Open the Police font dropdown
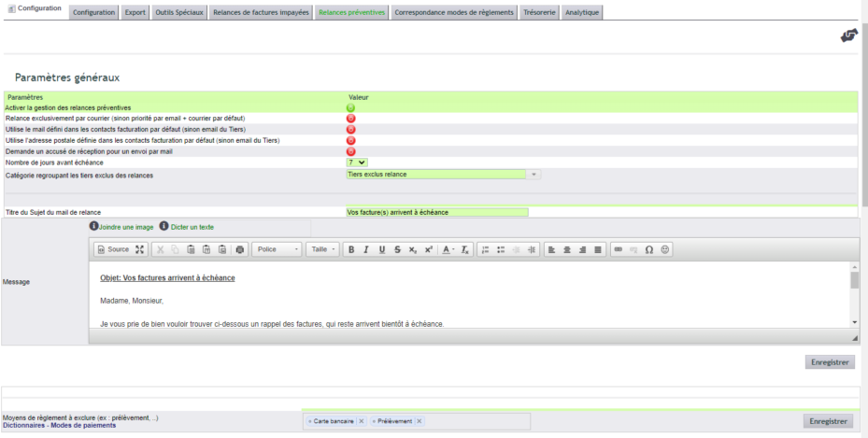The height and width of the screenshot is (438, 868). click(x=277, y=249)
